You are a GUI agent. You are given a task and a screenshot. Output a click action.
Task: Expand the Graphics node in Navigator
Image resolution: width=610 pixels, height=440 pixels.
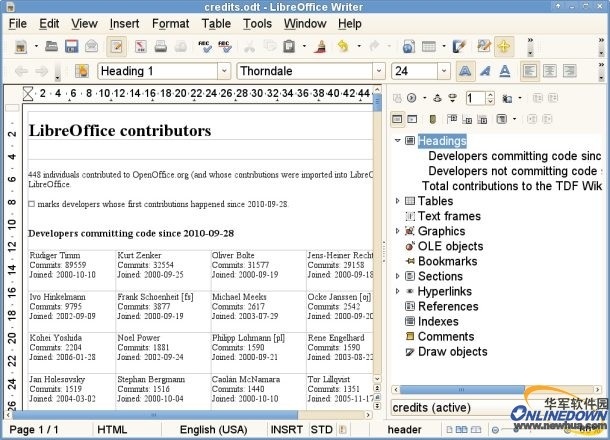398,231
